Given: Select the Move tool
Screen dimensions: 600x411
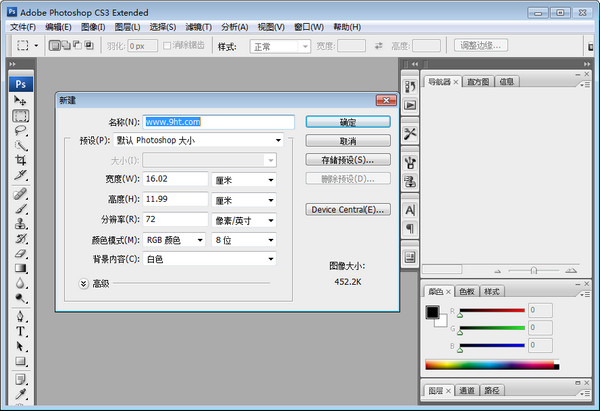Looking at the screenshot, I should [20, 100].
